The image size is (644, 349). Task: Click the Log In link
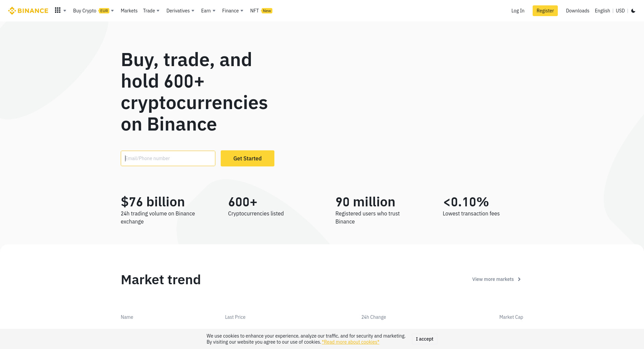coord(518,11)
